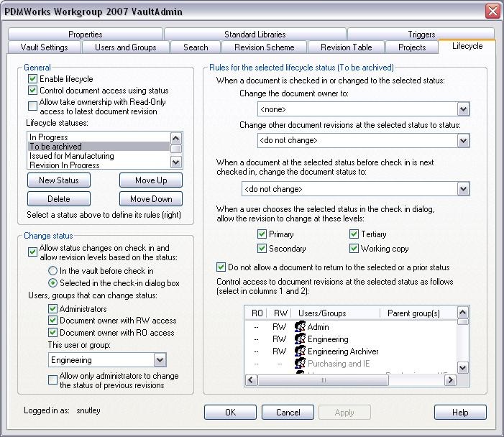The height and width of the screenshot is (437, 504).
Task: Enable Allow take ownership with Read-Only access
Action: coord(32,106)
